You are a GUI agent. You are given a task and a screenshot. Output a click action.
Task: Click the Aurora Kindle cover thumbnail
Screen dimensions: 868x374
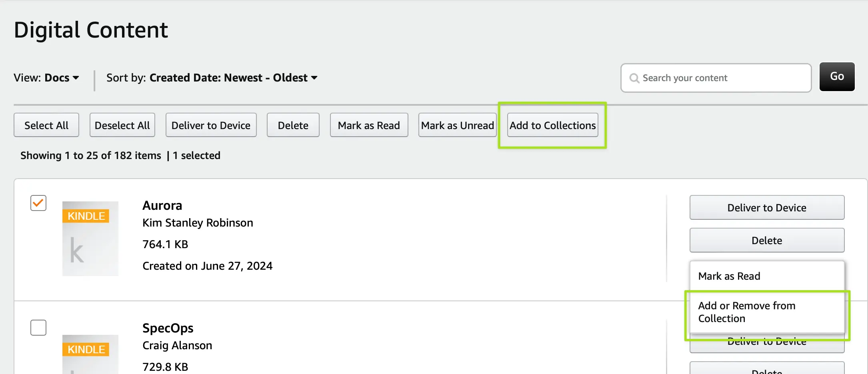click(x=90, y=238)
